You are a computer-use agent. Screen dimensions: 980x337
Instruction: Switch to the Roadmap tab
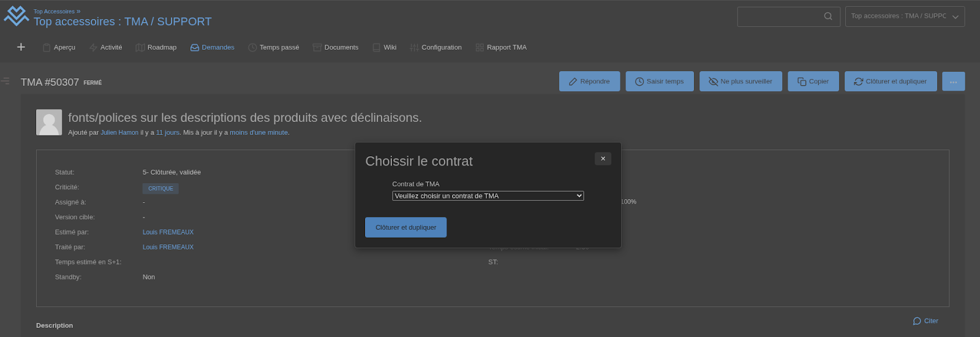(x=156, y=47)
